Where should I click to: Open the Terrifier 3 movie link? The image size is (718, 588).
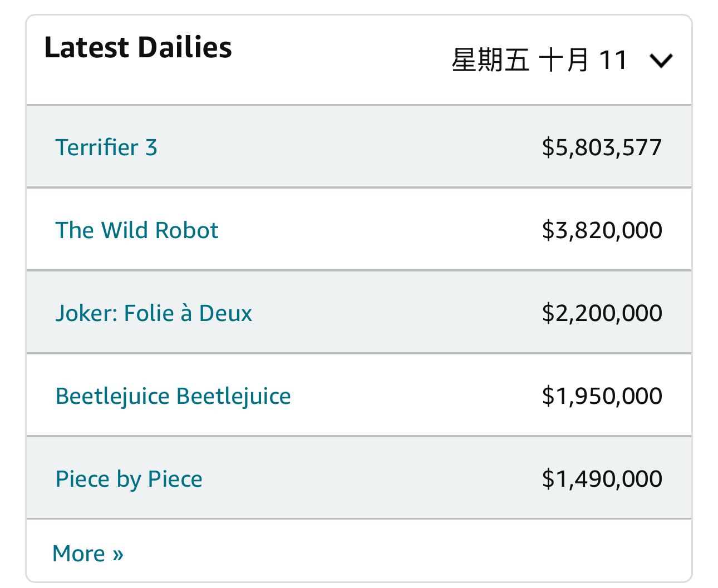[106, 147]
